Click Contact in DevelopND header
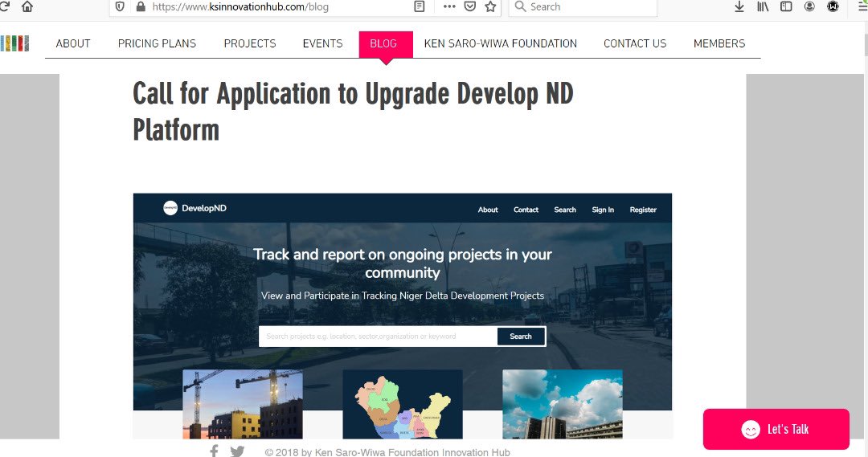Image resolution: width=868 pixels, height=457 pixels. tap(526, 210)
